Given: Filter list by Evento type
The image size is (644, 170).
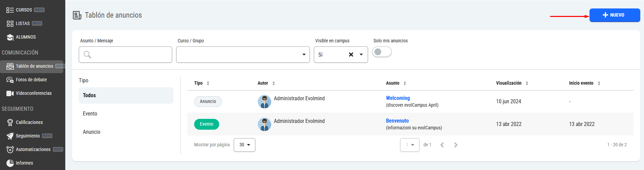Looking at the screenshot, I should (90, 114).
